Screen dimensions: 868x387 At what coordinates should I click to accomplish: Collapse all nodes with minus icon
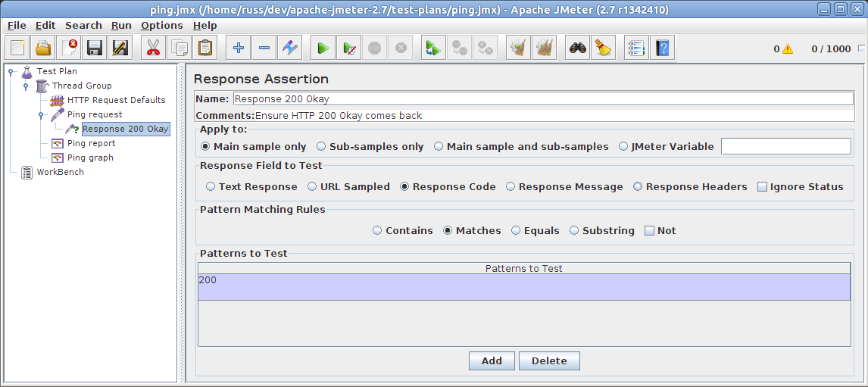(264, 48)
